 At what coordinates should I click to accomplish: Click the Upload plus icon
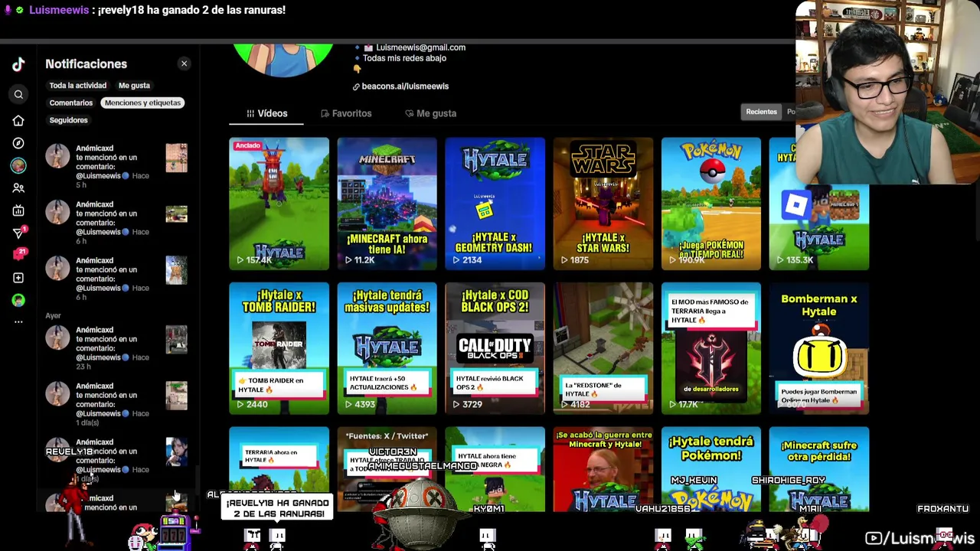(18, 278)
